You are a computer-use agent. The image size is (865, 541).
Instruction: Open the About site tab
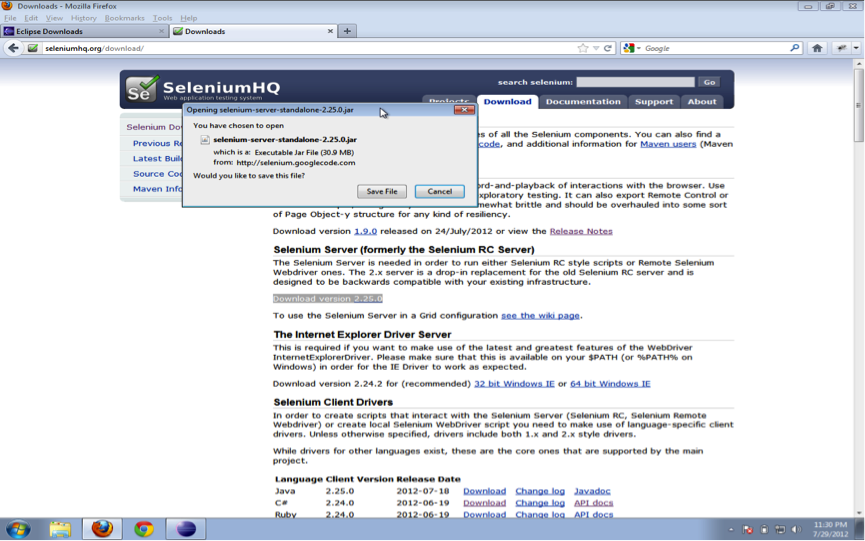pos(702,101)
